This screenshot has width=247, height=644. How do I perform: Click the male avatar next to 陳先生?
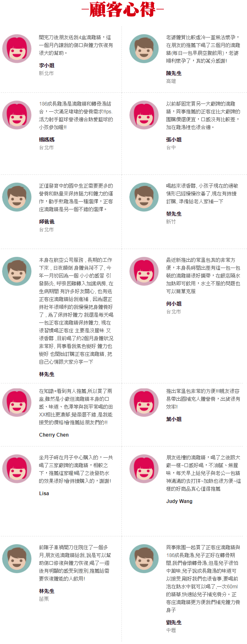(x=144, y=49)
